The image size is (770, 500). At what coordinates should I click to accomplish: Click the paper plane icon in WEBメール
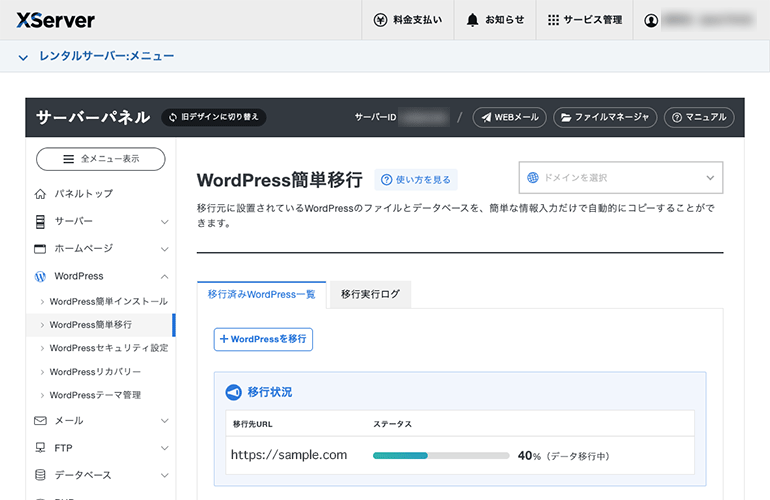click(486, 117)
